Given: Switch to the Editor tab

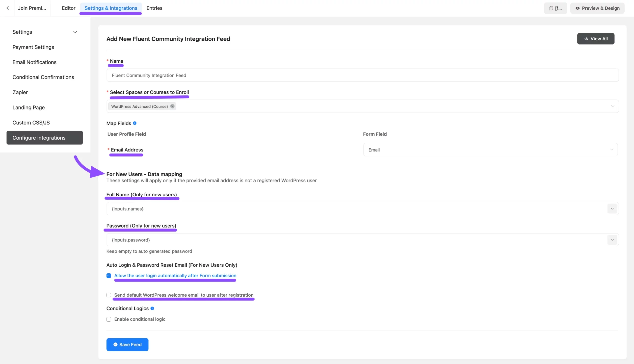Looking at the screenshot, I should (69, 8).
